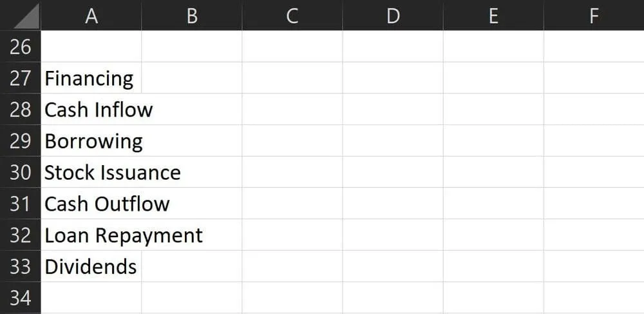The height and width of the screenshot is (314, 644).
Task: Select the Loan Repayment cell
Action: [123, 235]
